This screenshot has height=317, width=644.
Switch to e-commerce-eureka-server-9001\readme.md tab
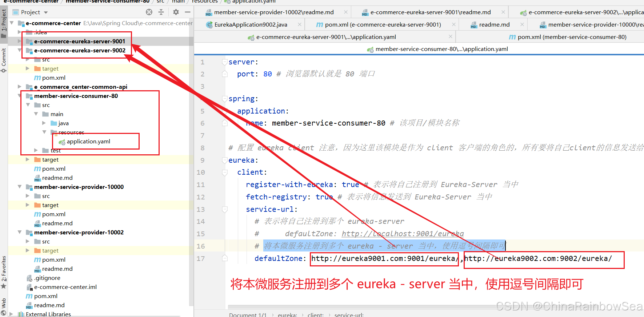tap(431, 12)
